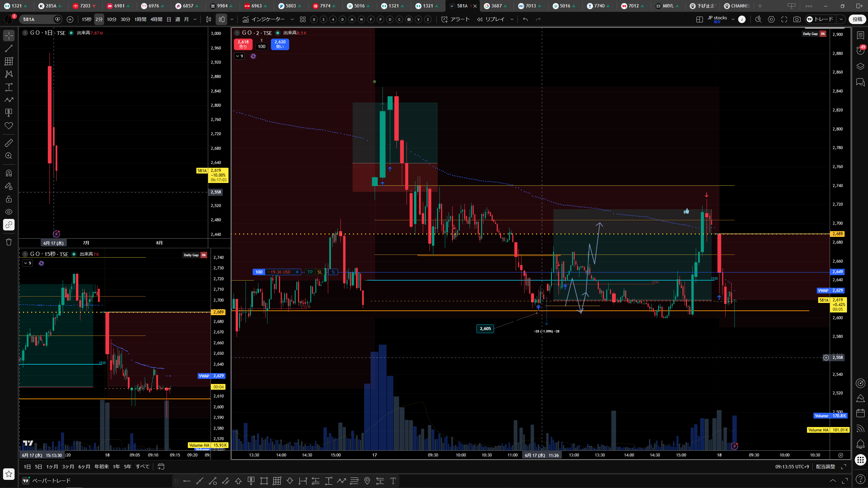Click the trash remove drawings icon
This screenshot has width=868, height=488.
point(9,242)
